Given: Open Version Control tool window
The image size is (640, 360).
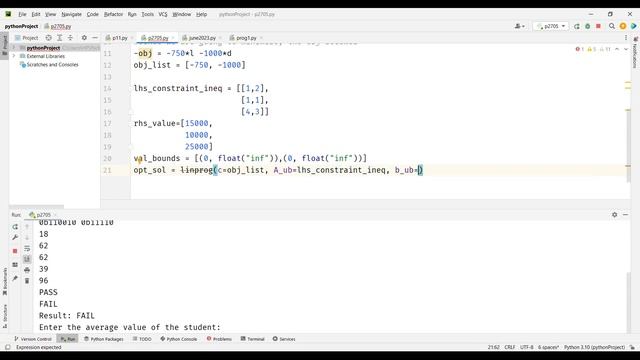Looking at the screenshot, I should [x=33, y=339].
